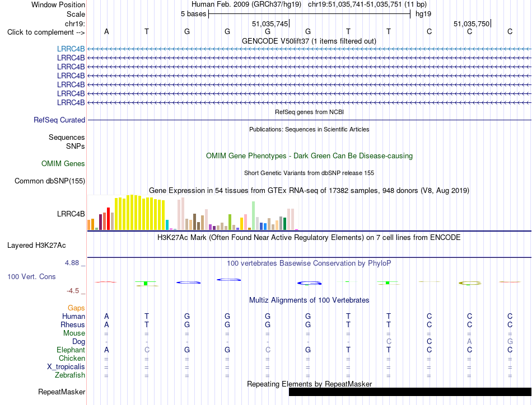Click the SNPs label on the left
Screen dimensions: 532x405
[x=76, y=146]
